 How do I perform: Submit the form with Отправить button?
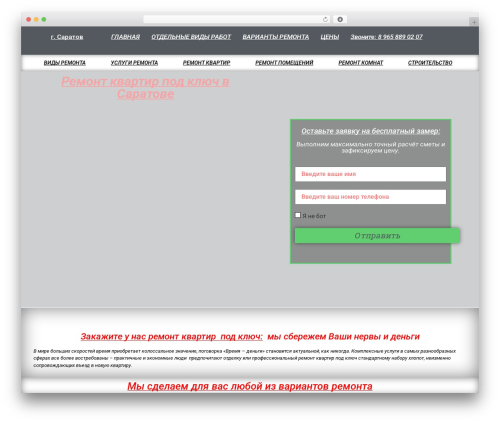pyautogui.click(x=377, y=236)
